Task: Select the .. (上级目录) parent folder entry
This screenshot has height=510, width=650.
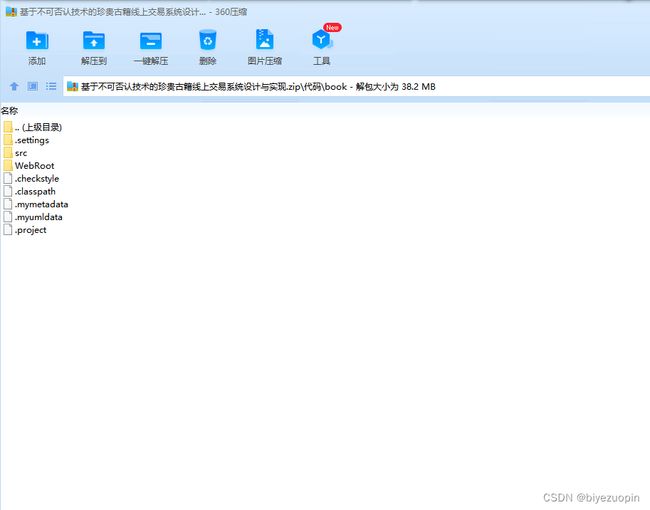Action: coord(33,127)
